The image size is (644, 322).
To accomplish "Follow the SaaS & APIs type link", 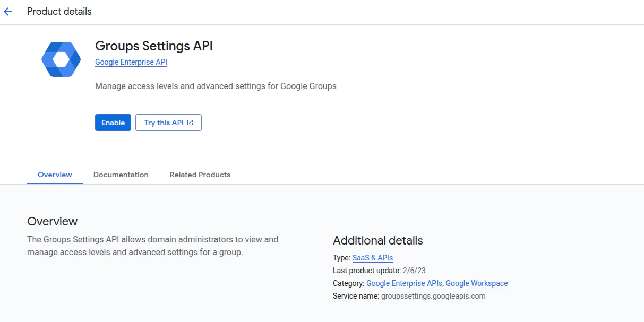I will click(x=372, y=258).
